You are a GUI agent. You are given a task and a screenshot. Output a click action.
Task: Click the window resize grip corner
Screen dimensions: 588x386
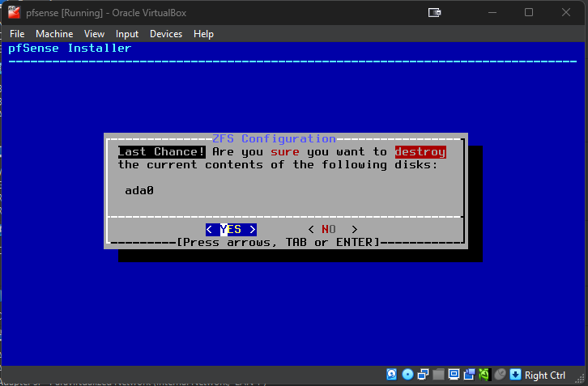(582, 380)
